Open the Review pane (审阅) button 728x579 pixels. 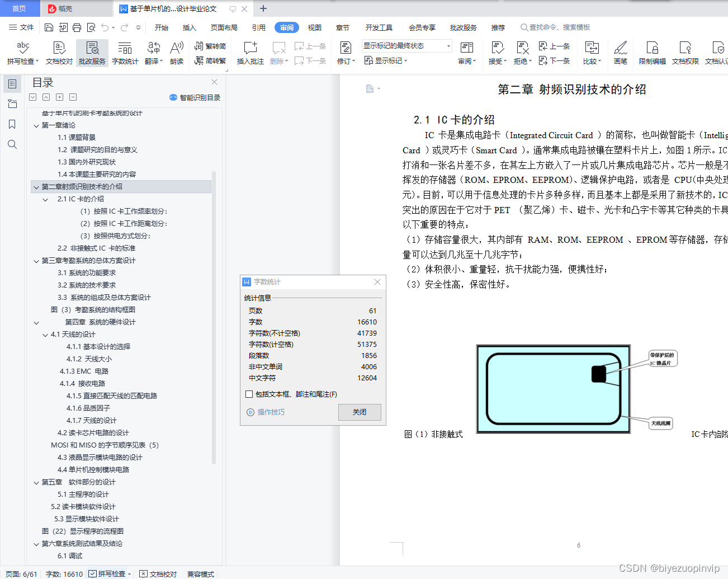467,53
